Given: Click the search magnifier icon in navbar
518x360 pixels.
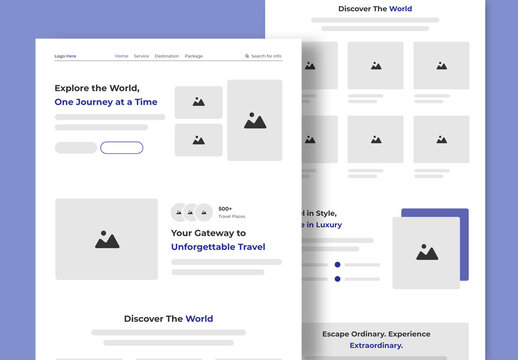Looking at the screenshot, I should [247, 56].
